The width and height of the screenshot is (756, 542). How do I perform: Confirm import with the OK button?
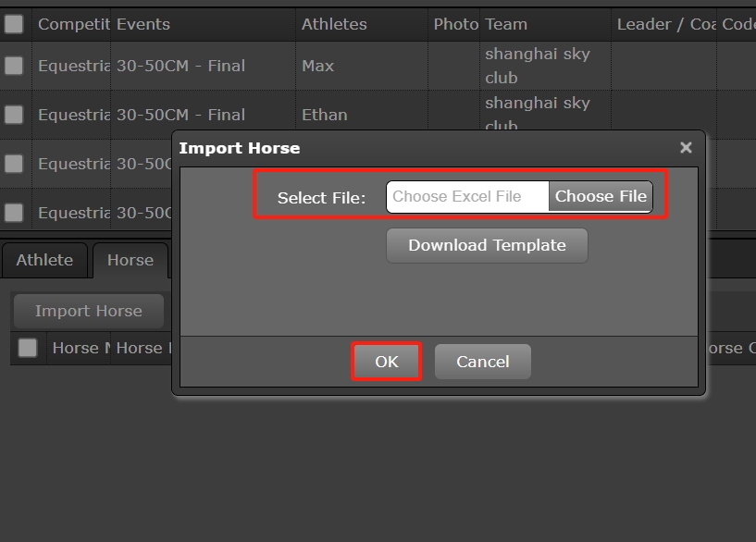pyautogui.click(x=386, y=362)
